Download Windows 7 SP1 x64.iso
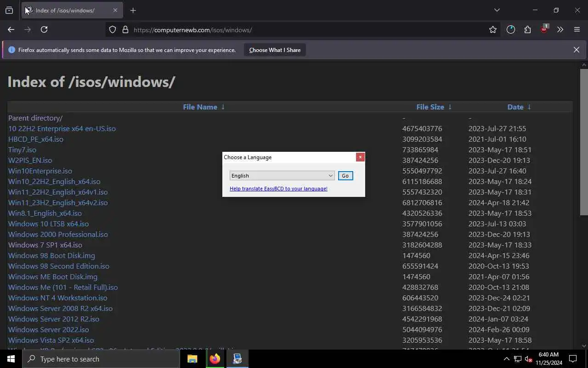 click(45, 245)
